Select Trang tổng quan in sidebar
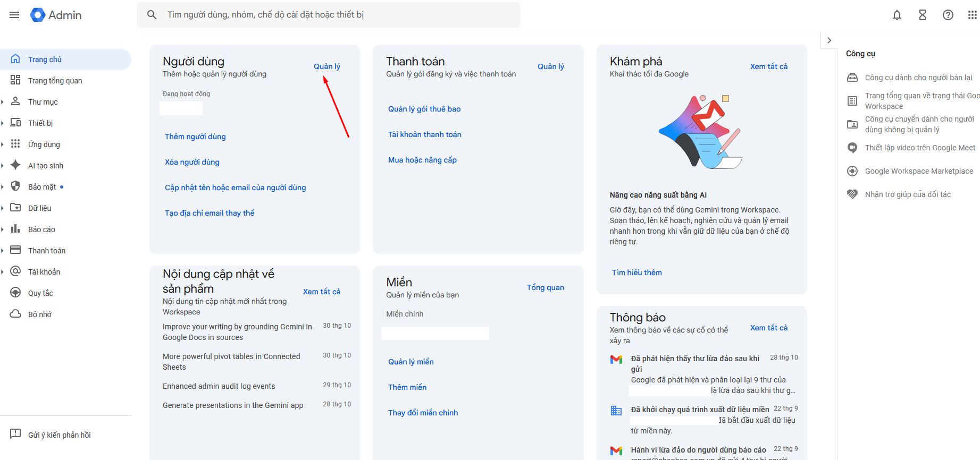This screenshot has height=460, width=980. (55, 81)
